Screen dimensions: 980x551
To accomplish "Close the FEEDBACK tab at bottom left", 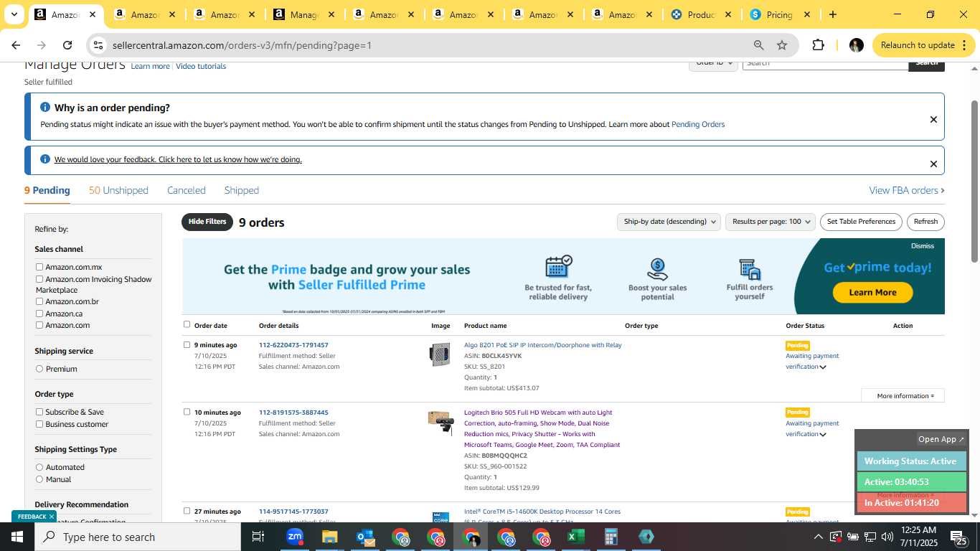I will (x=52, y=517).
